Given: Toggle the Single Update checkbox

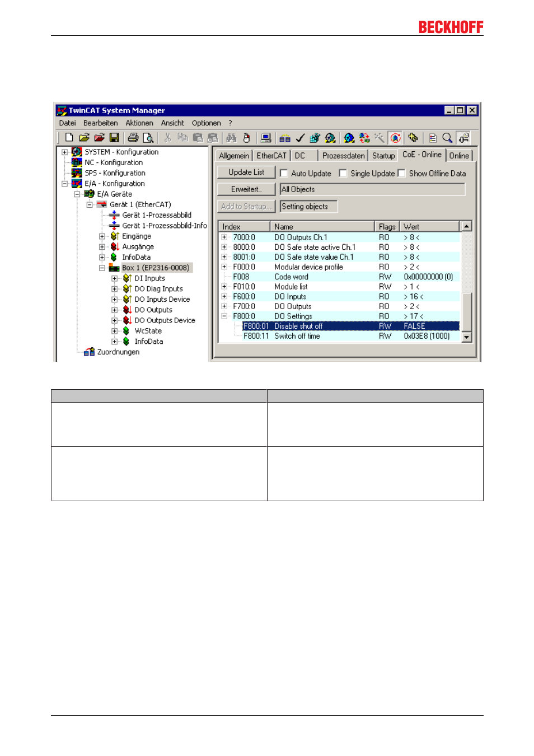Looking at the screenshot, I should (343, 173).
